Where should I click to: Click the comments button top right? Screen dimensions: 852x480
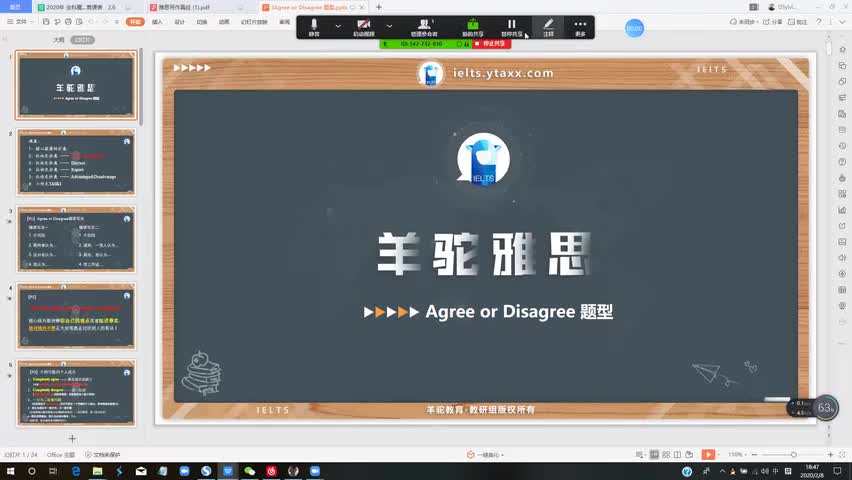point(798,22)
